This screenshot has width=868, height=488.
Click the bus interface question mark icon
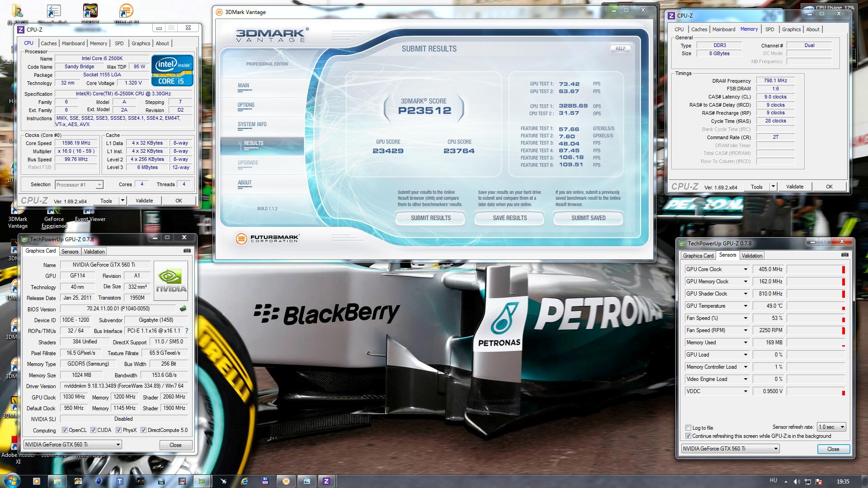pyautogui.click(x=187, y=331)
